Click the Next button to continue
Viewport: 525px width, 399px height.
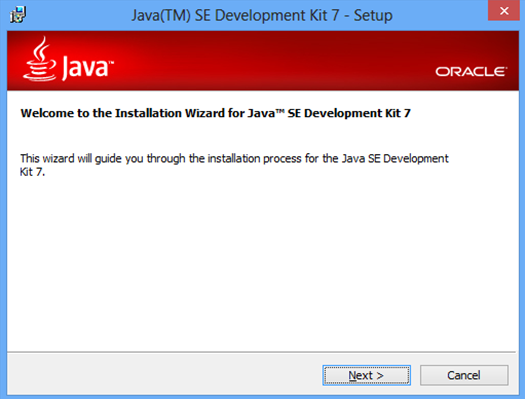[367, 375]
